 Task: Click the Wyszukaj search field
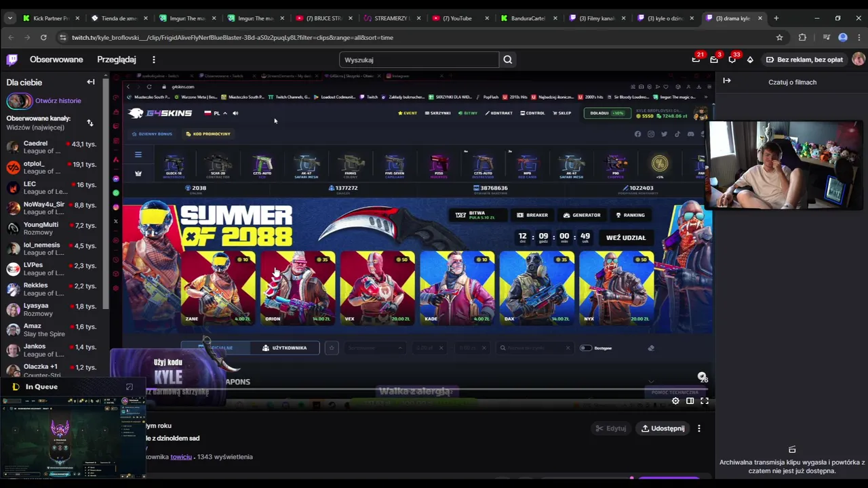(x=419, y=60)
